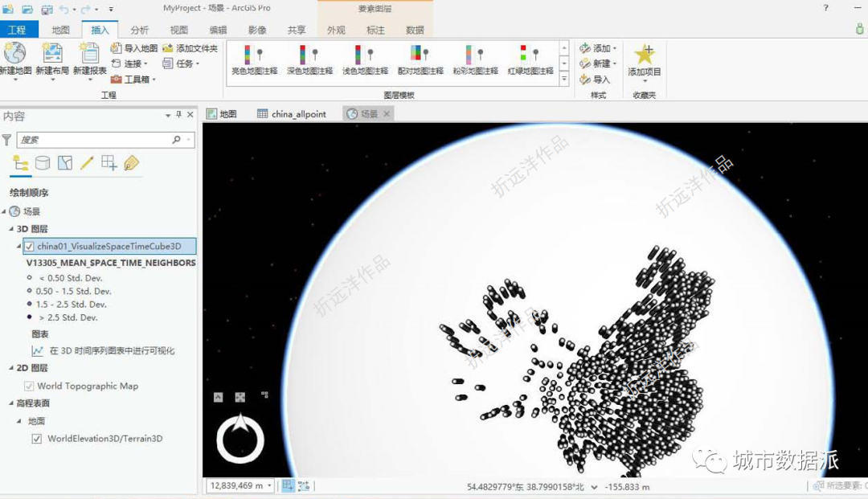Select the Paired Map Notes (配对地图注释) template
868x499 pixels.
[x=420, y=59]
